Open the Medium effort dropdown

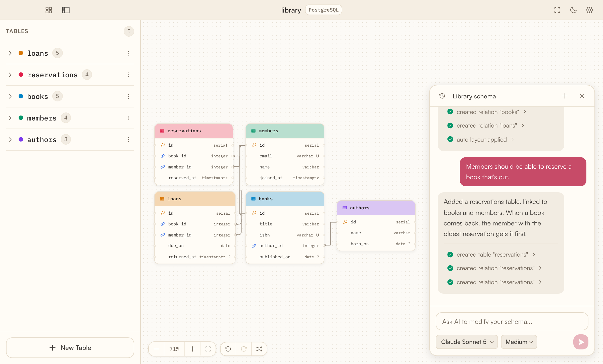point(519,342)
